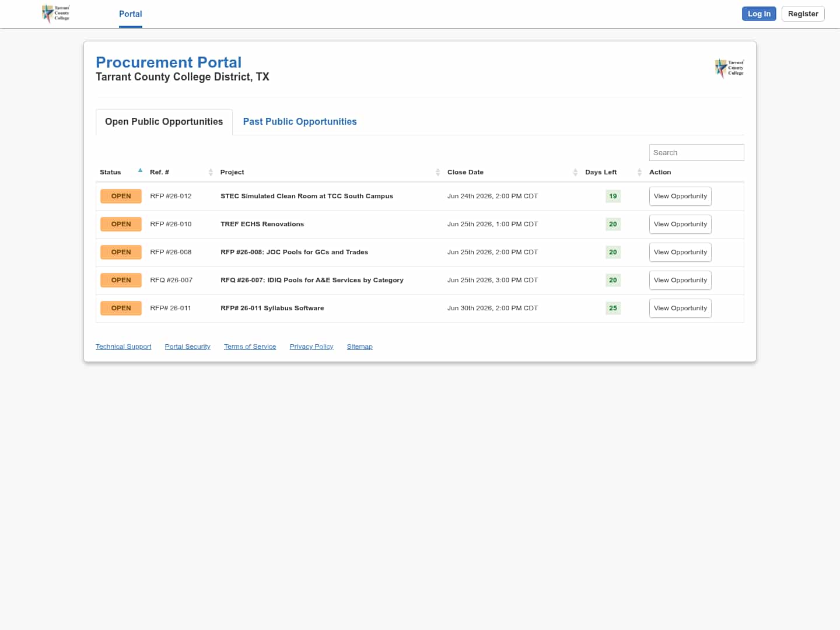Screen dimensions: 840x630
Task: Click OPEN status badge for RFP #26-008
Action: click(121, 252)
